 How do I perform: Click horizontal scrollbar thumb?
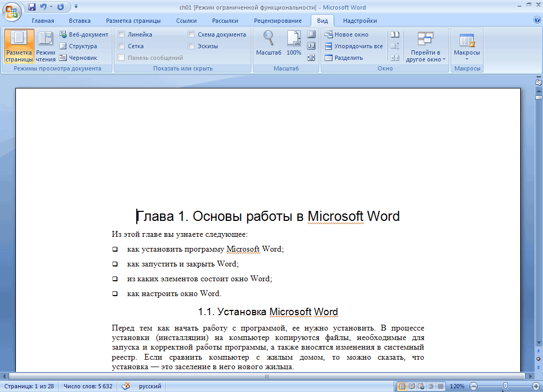[x=267, y=376]
